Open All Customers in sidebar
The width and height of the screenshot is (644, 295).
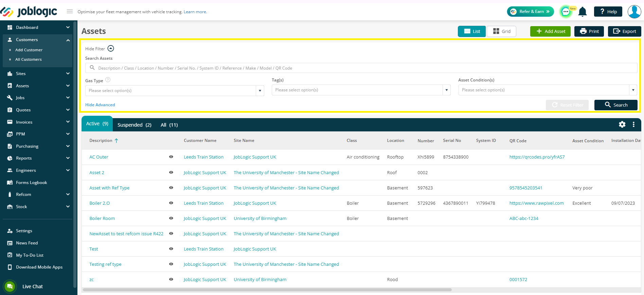pos(29,59)
